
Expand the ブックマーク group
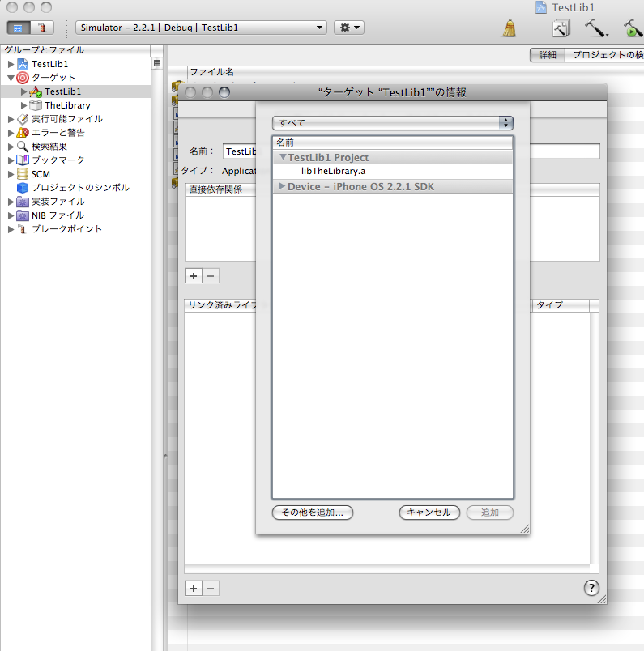click(11, 160)
